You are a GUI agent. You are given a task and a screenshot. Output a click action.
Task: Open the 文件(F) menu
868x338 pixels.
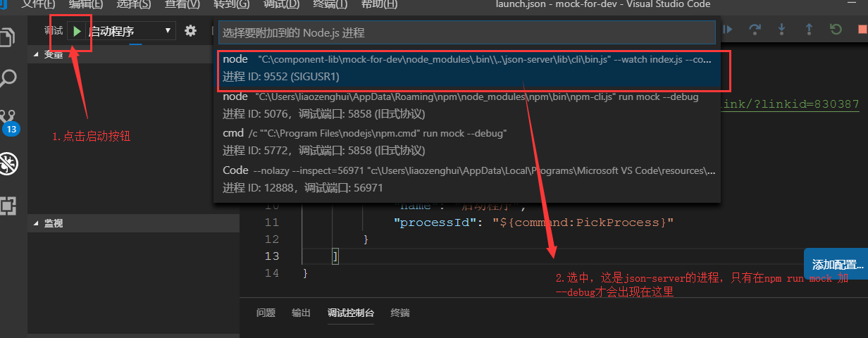pos(38,4)
